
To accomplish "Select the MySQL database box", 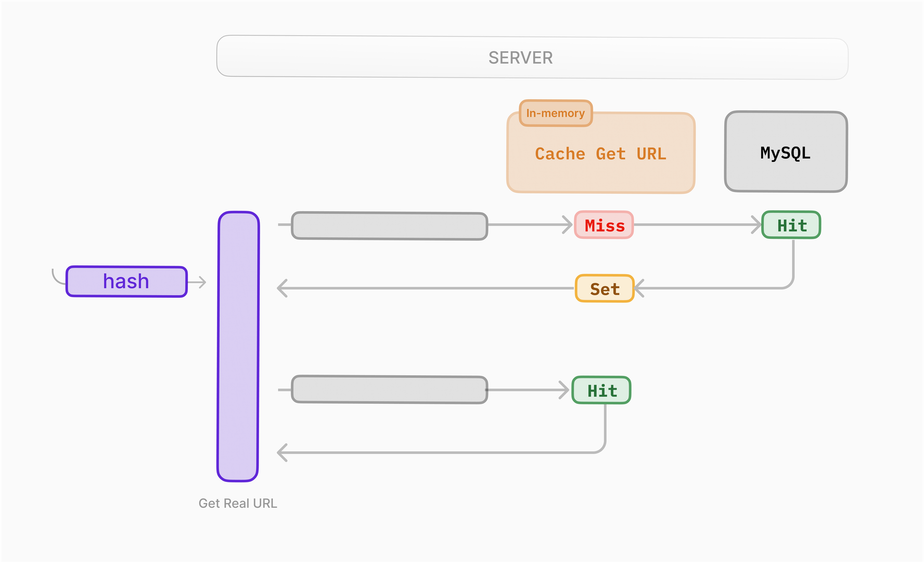I will [x=786, y=152].
